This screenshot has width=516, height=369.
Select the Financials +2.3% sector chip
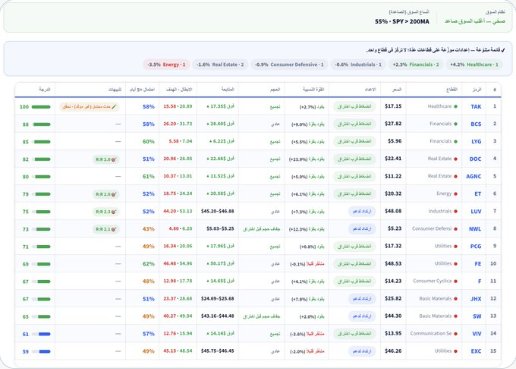coord(416,64)
